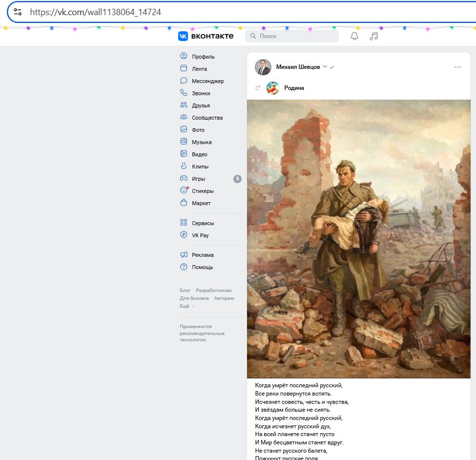Open the notifications bell

click(354, 36)
